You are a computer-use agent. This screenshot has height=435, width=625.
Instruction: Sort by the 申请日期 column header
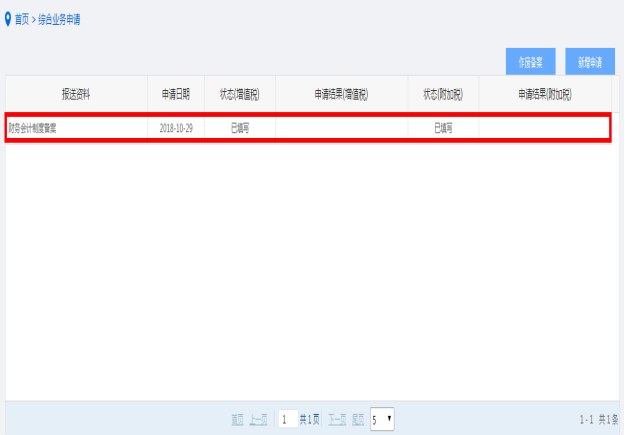pyautogui.click(x=176, y=94)
